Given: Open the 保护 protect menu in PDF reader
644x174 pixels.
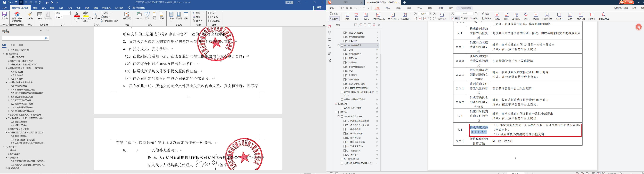Looking at the screenshot, I should click(451, 8).
